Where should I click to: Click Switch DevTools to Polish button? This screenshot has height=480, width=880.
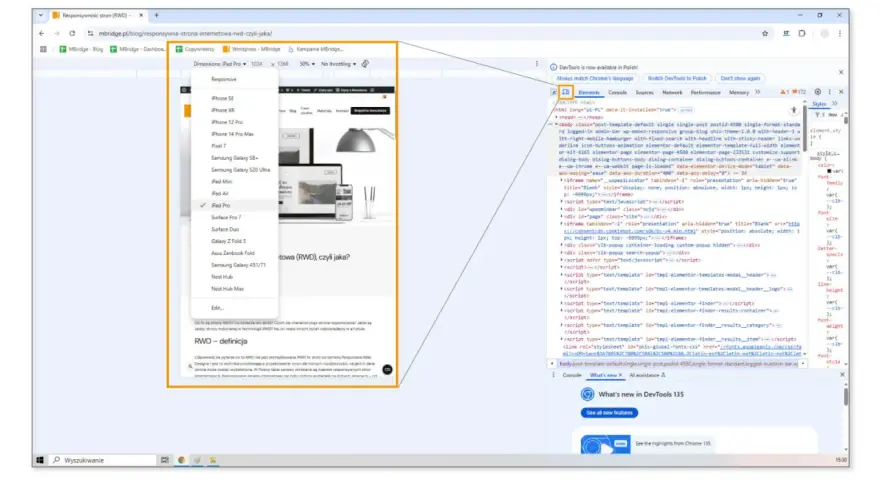677,79
